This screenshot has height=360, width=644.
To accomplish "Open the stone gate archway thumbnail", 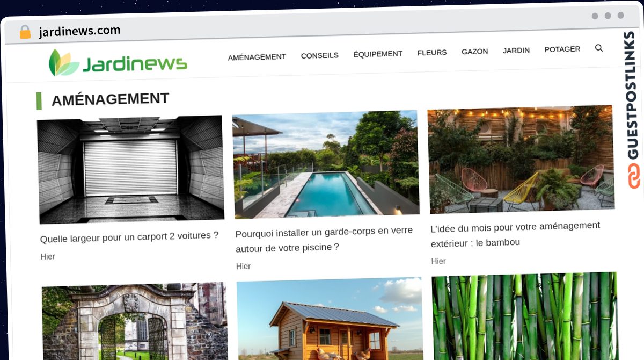I will [x=135, y=321].
